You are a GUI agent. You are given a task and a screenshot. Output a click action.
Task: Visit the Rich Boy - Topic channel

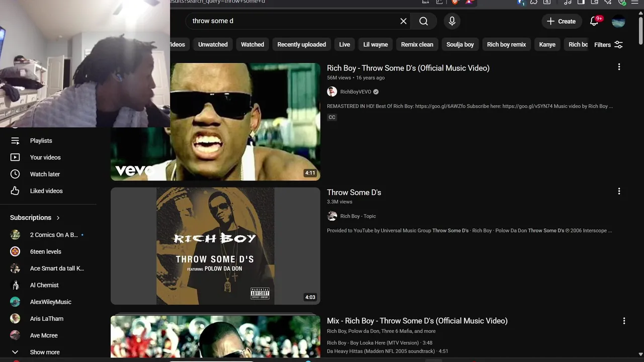(x=358, y=216)
